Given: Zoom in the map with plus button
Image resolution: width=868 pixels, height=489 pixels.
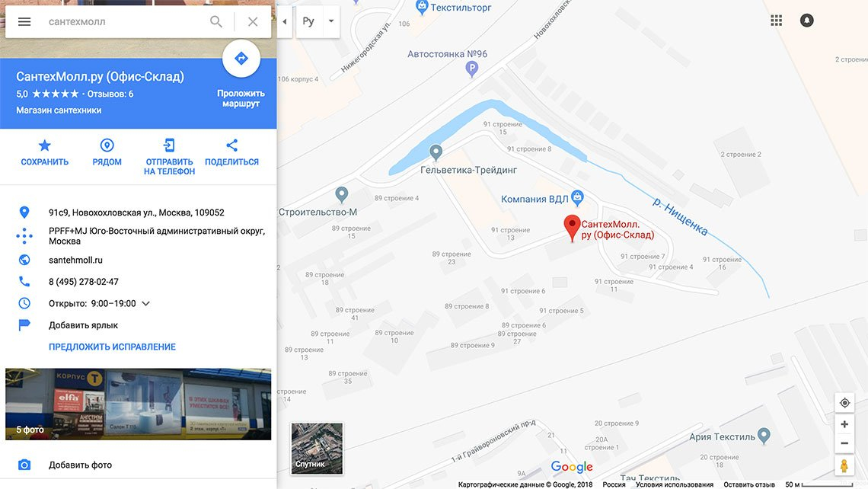Looking at the screenshot, I should [844, 424].
